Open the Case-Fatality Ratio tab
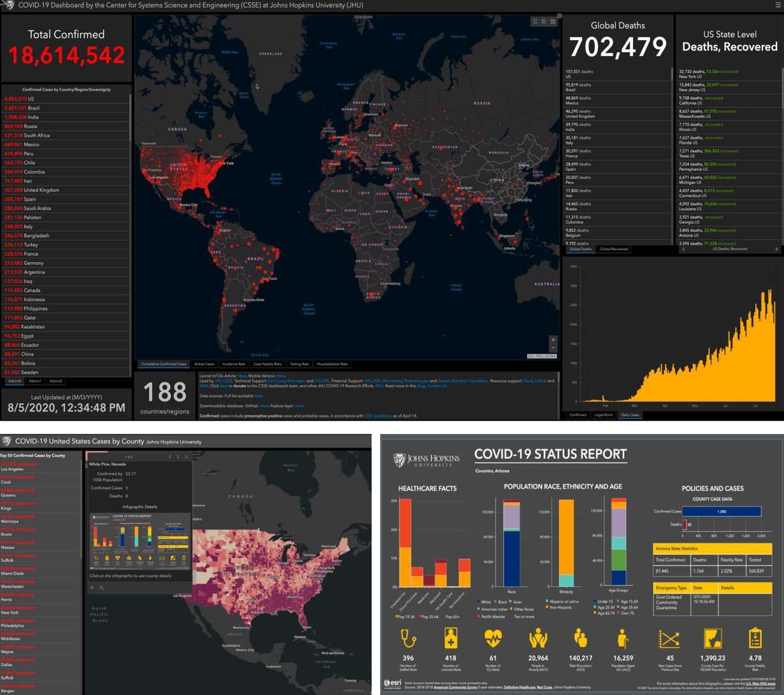This screenshot has width=784, height=695. click(267, 364)
